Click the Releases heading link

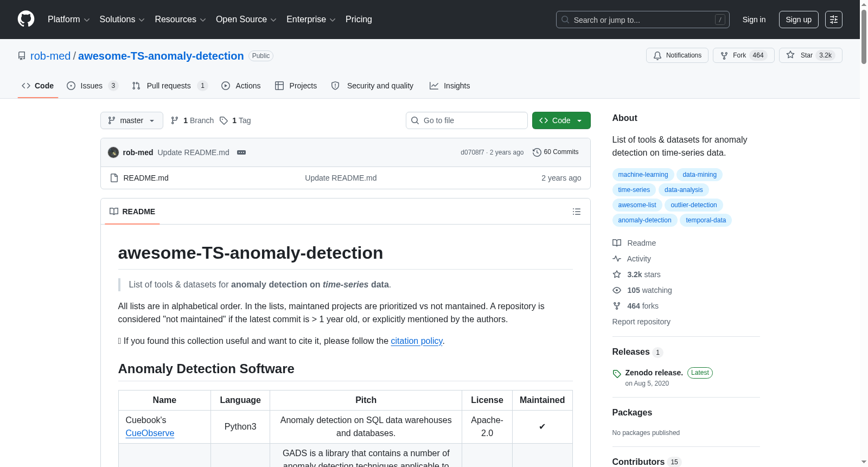(x=637, y=352)
